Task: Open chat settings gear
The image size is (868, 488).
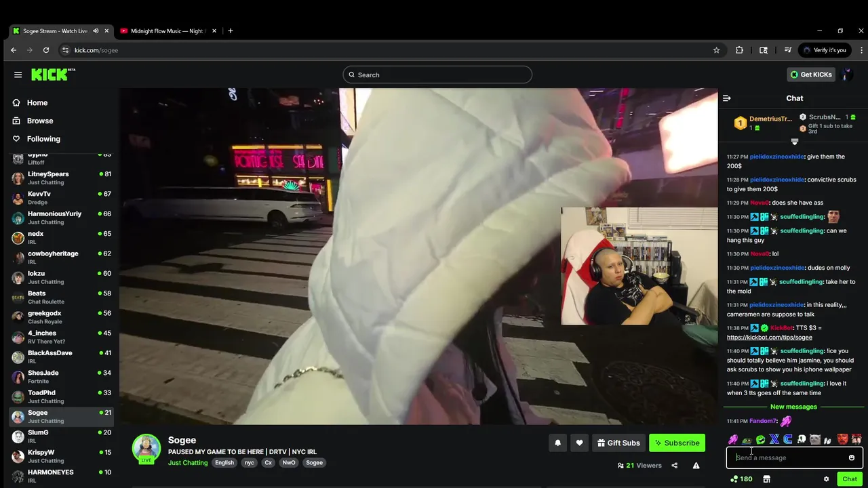Action: point(826,479)
